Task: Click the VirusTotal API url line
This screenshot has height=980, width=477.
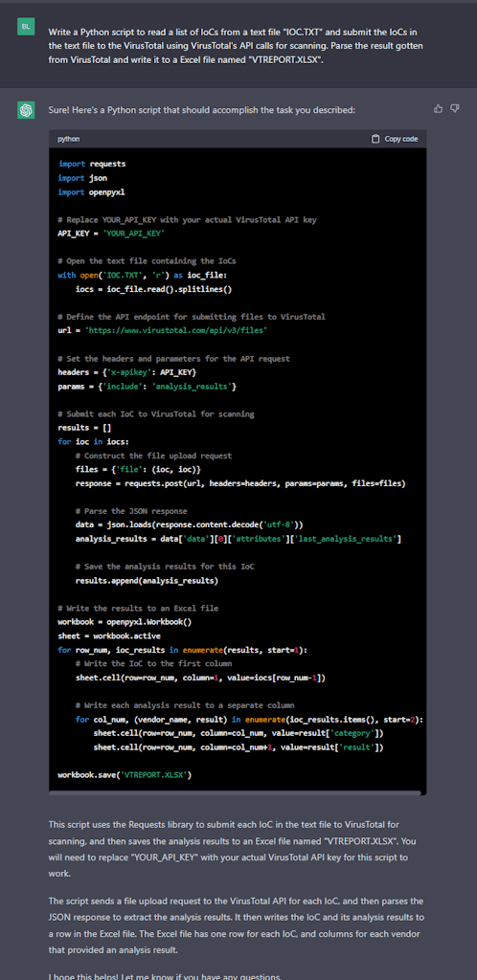Action: click(x=163, y=329)
